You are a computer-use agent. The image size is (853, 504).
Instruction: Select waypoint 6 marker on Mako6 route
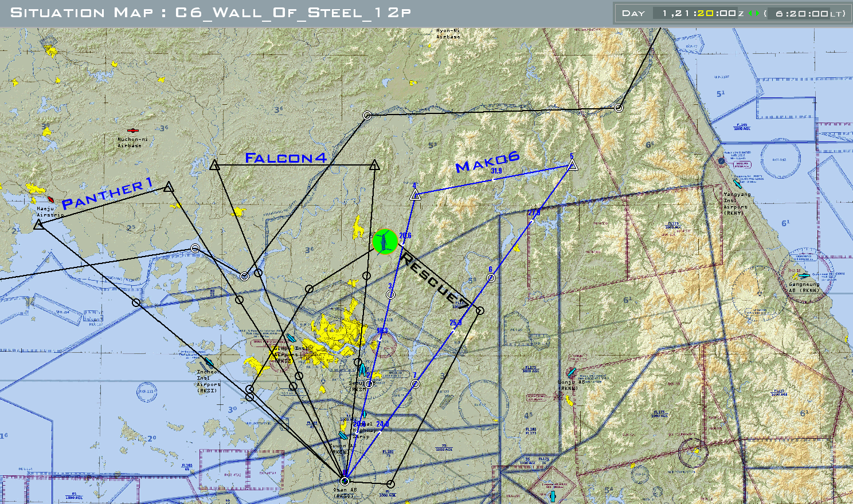click(491, 278)
